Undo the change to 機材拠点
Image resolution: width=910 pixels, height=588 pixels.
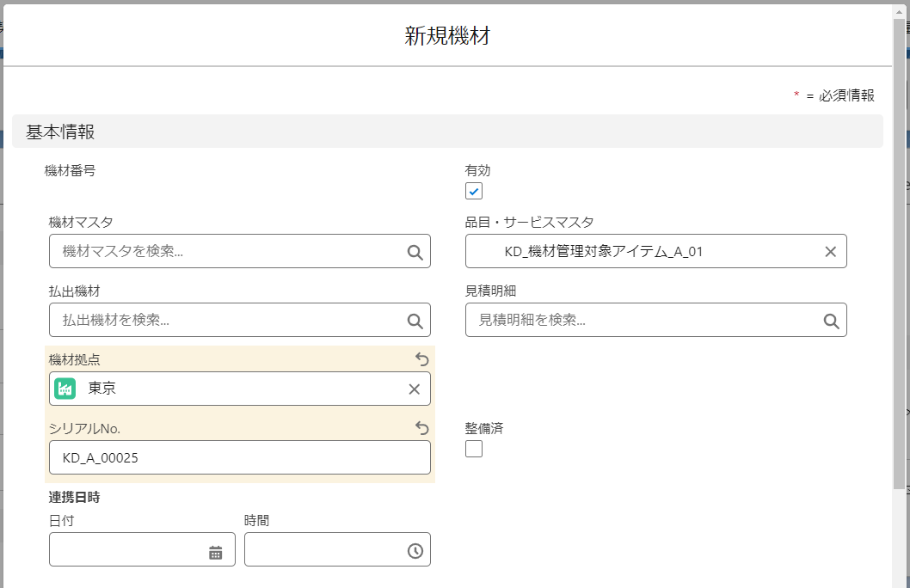[x=421, y=359]
